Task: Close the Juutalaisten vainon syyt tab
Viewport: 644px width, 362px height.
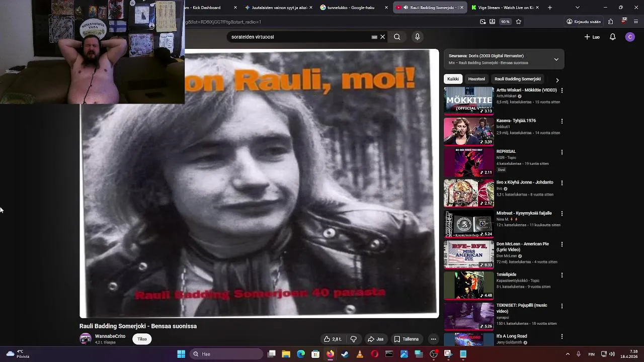Action: point(310,8)
